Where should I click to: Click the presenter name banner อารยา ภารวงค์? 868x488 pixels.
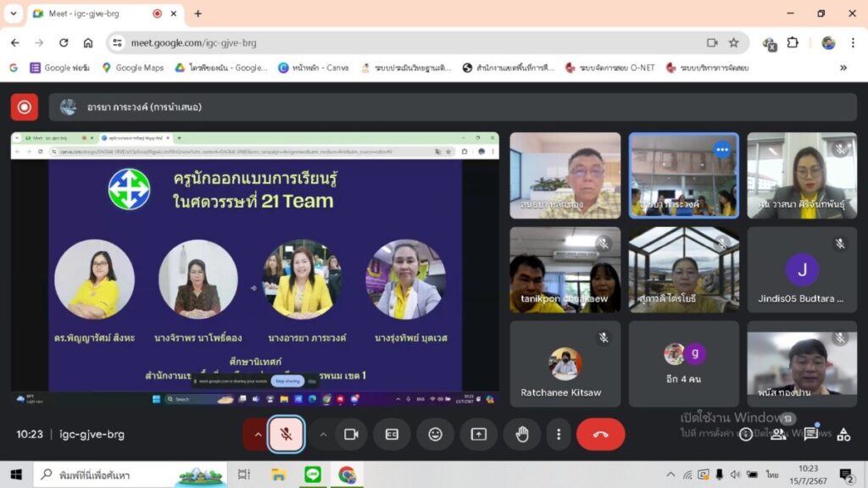click(x=453, y=107)
